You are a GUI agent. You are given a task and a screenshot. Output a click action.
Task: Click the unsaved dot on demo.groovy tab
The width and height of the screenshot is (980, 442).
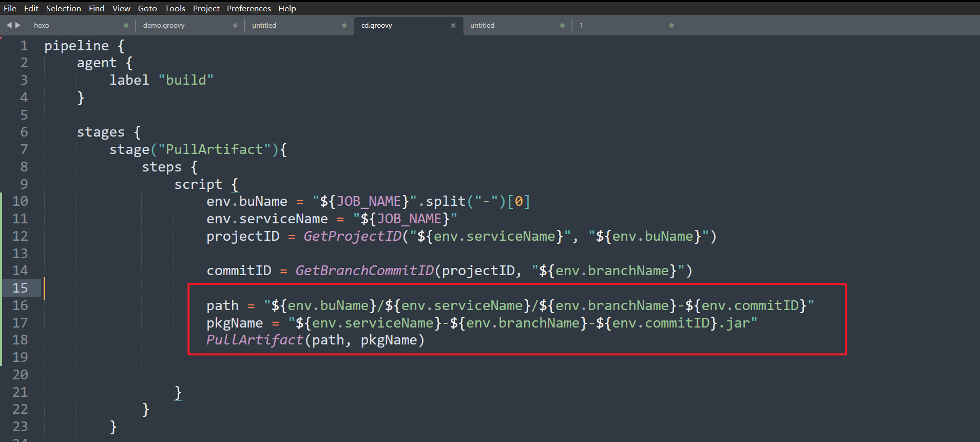click(235, 26)
